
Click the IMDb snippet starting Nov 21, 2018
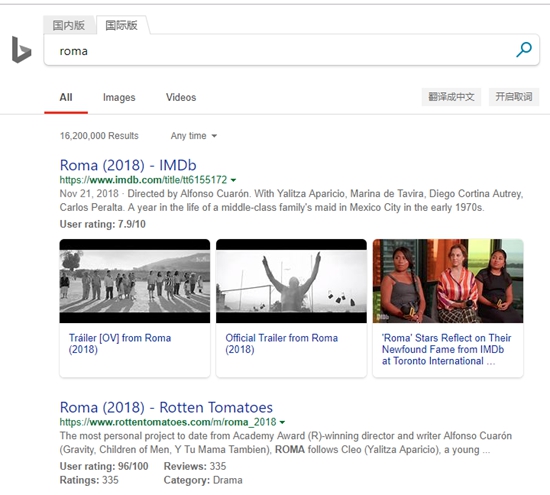point(291,200)
